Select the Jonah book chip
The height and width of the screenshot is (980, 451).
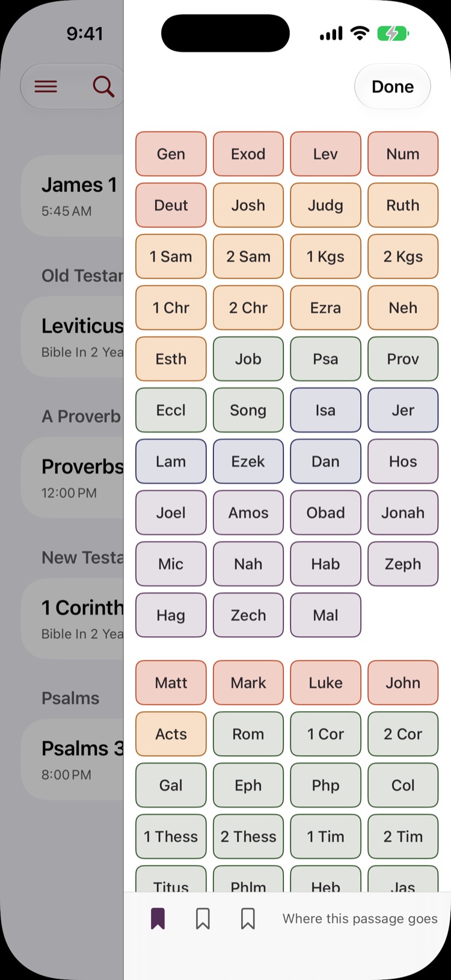click(x=403, y=513)
